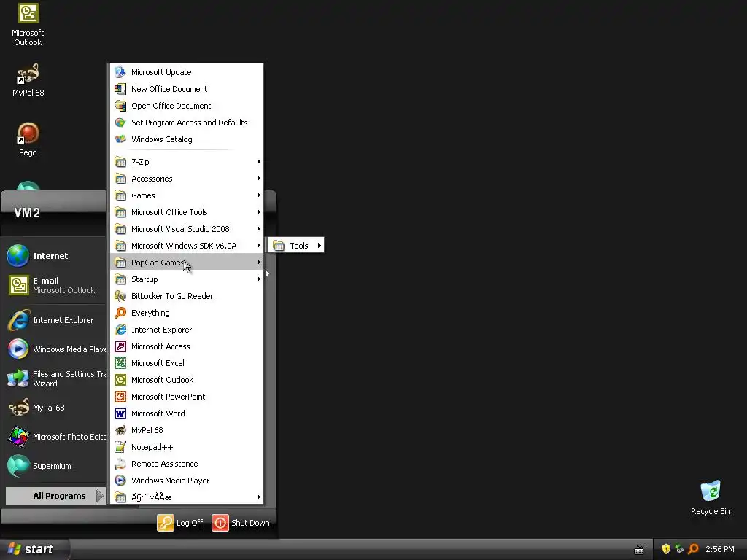Select the Pego desktop shortcut
This screenshot has height=560, width=747.
point(28,139)
